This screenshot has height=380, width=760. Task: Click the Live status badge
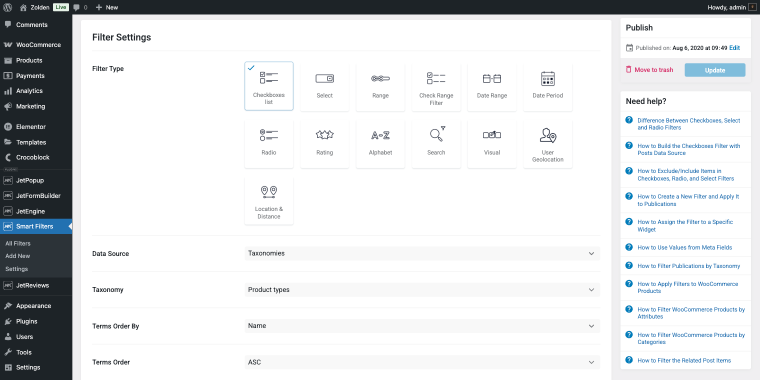(x=61, y=7)
